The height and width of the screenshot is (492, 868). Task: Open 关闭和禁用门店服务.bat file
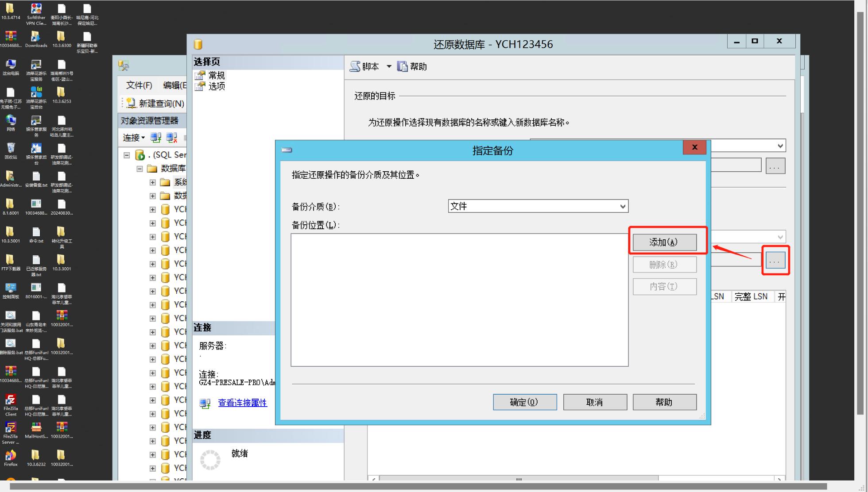pos(11,321)
